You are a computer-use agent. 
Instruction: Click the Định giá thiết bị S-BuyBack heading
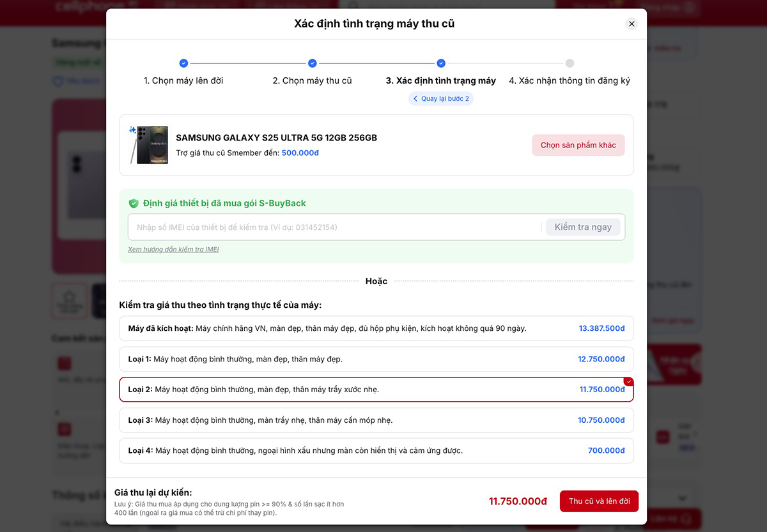(x=224, y=203)
